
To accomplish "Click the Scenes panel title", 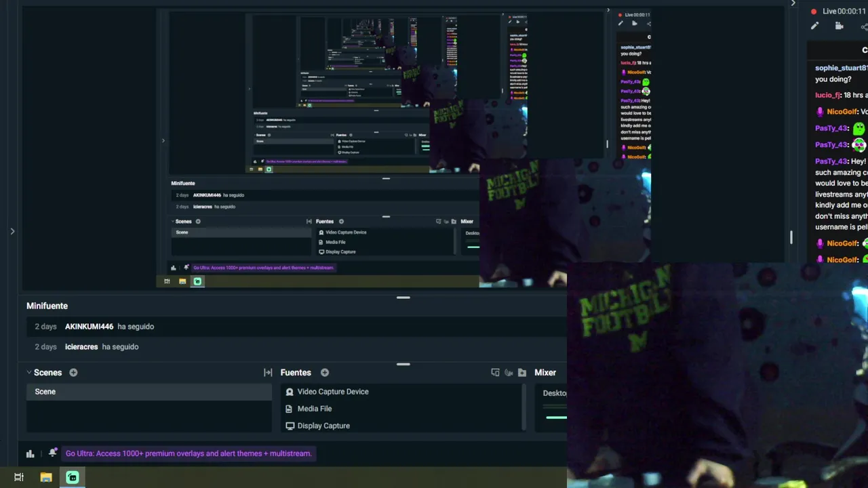I will click(x=47, y=372).
